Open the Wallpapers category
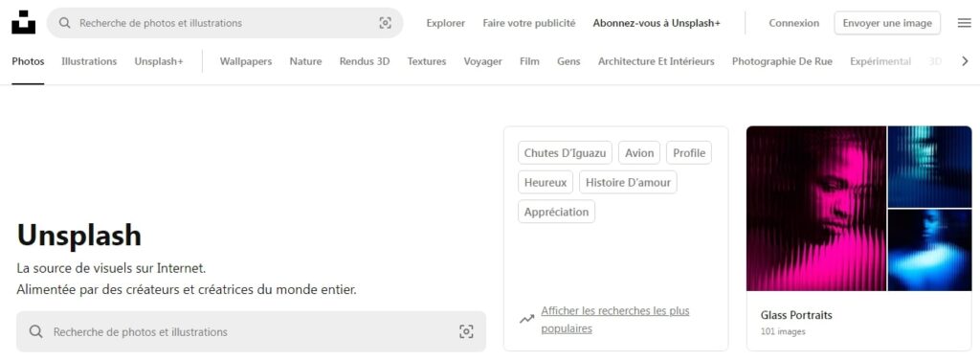 246,61
